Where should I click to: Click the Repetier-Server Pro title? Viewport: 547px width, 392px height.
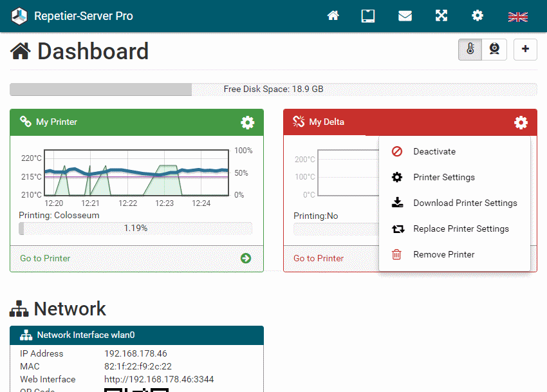(84, 16)
